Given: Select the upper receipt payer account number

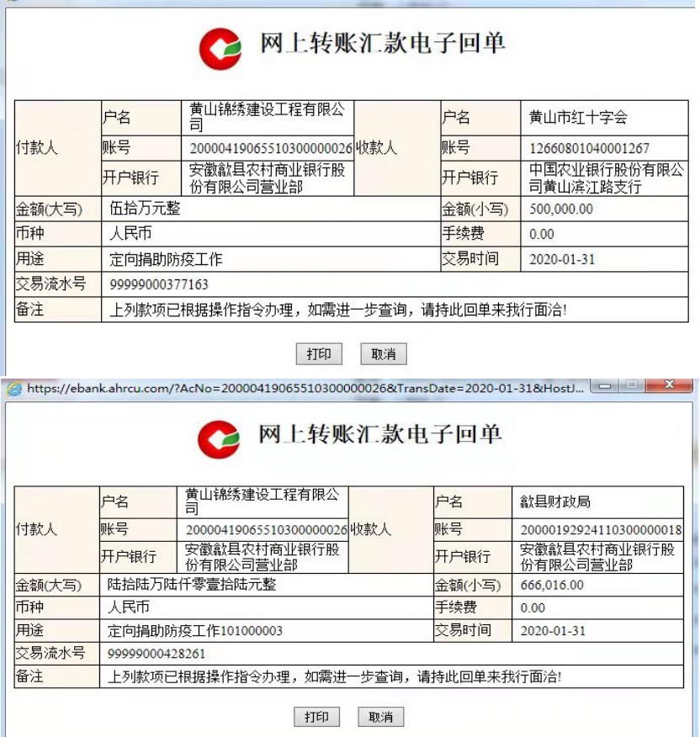Looking at the screenshot, I should pyautogui.click(x=271, y=149).
